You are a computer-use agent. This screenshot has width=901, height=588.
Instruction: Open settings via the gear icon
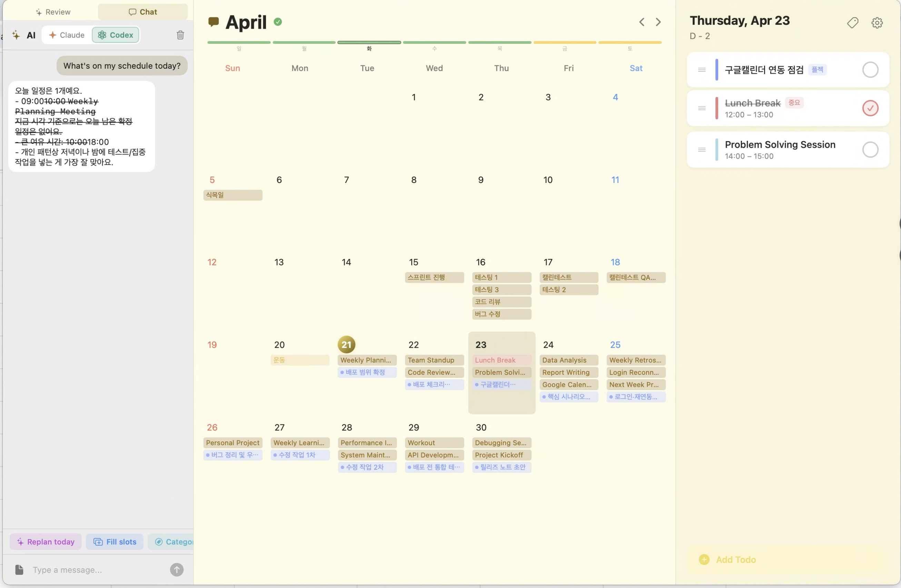[877, 23]
